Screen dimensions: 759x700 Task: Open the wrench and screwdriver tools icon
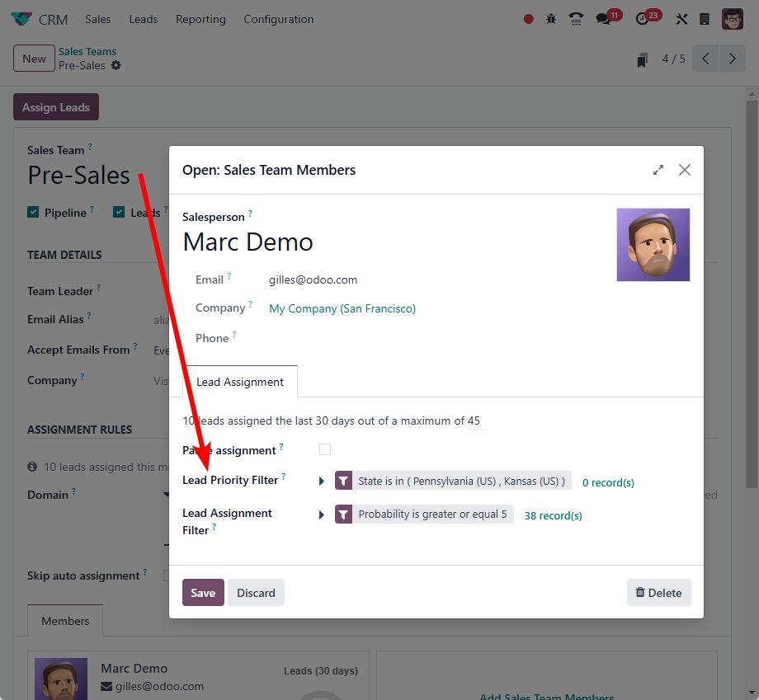tap(681, 19)
